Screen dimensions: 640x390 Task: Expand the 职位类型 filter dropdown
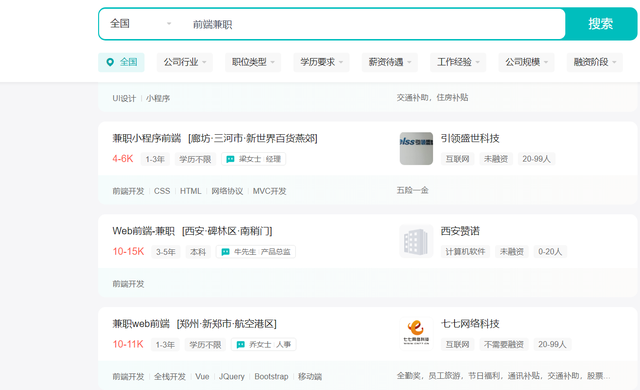pos(253,62)
